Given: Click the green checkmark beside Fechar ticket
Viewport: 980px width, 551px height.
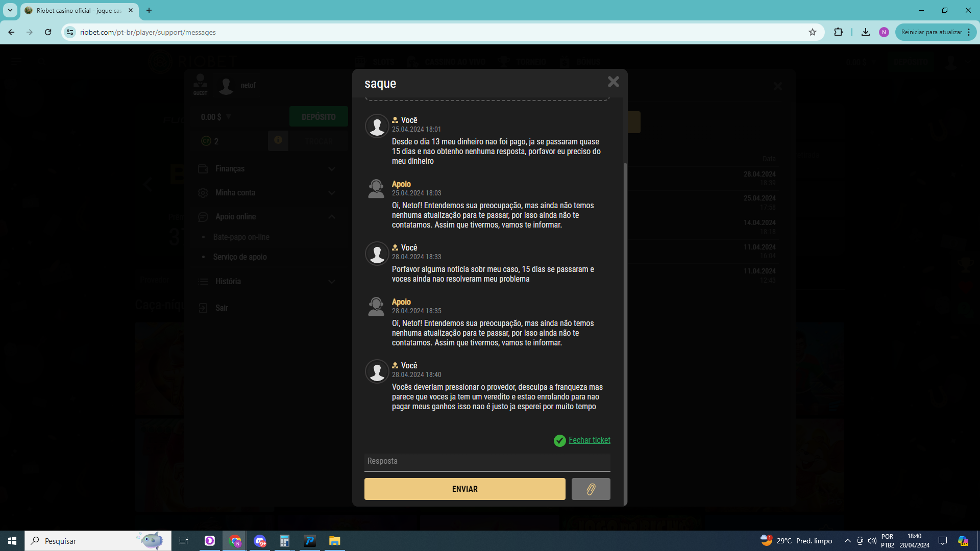Looking at the screenshot, I should pos(560,440).
